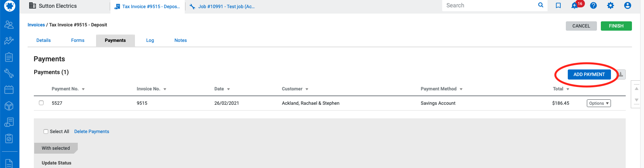644x168 pixels.
Task: Open the settings gear icon
Action: (611, 5)
